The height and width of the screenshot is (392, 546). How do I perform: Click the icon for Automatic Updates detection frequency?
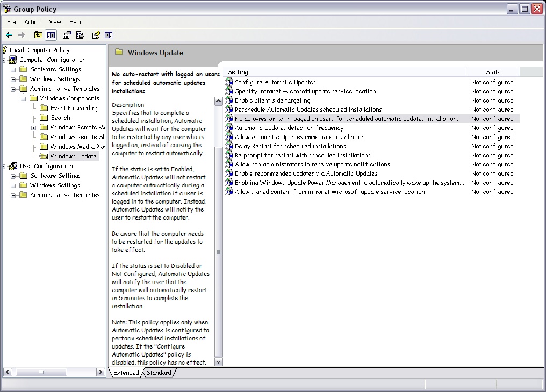click(x=229, y=128)
